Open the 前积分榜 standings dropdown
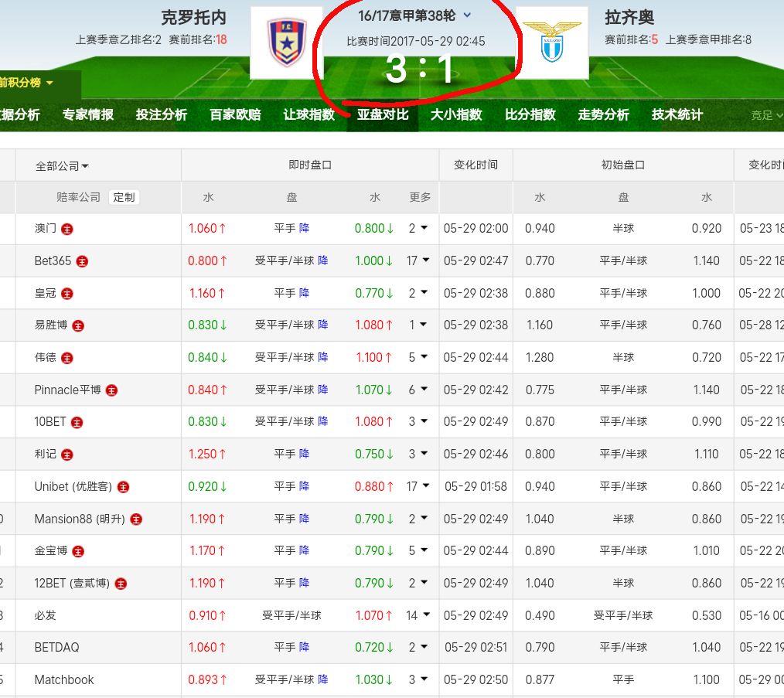 point(27,83)
